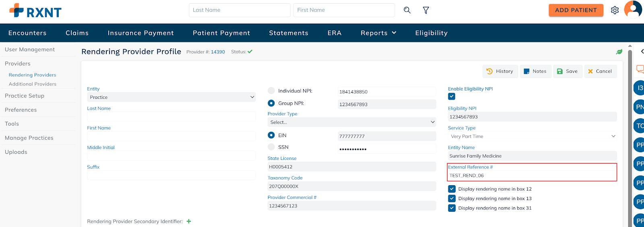Open settings gear icon

pos(615,10)
